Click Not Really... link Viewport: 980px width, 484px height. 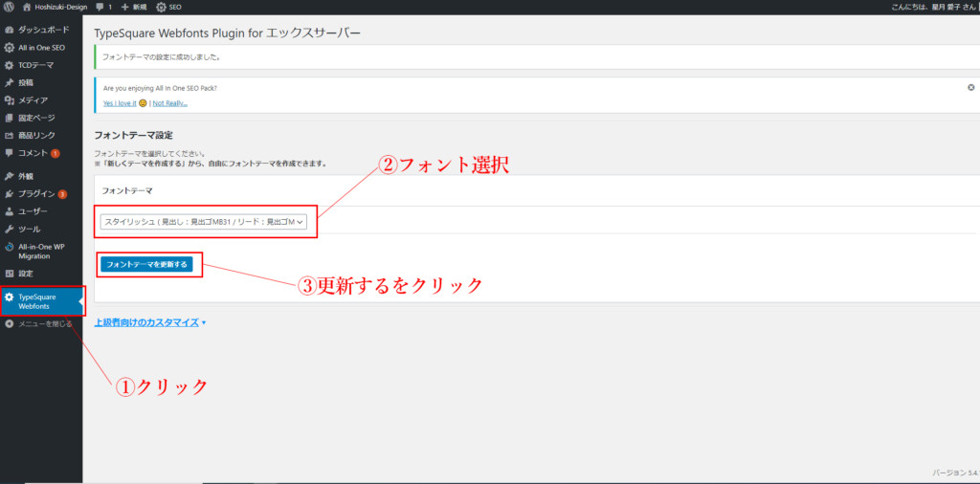click(x=170, y=103)
